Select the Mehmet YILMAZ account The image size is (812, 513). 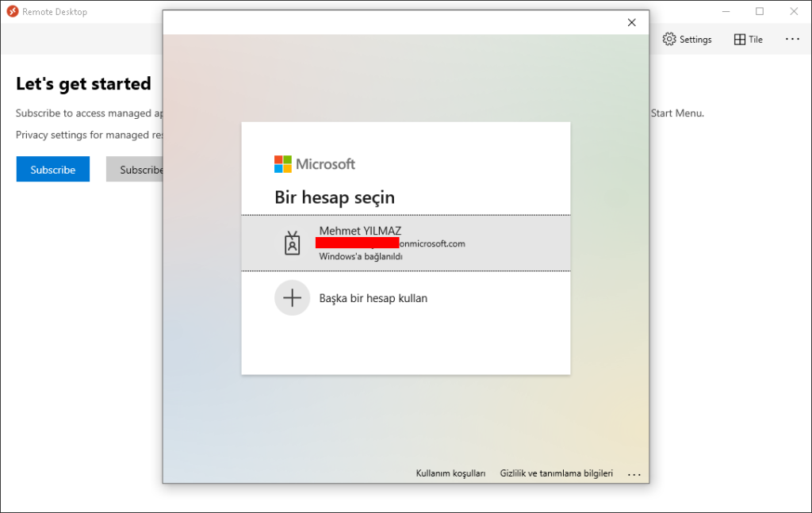click(x=405, y=243)
